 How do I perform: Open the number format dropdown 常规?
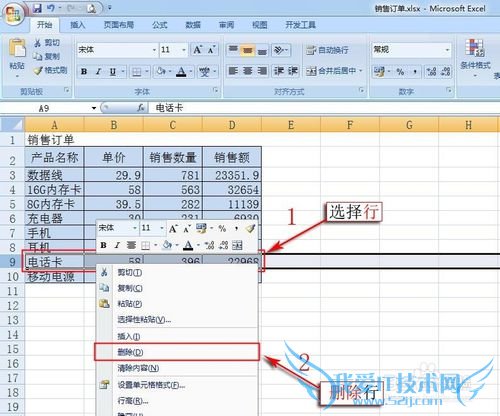[447, 50]
